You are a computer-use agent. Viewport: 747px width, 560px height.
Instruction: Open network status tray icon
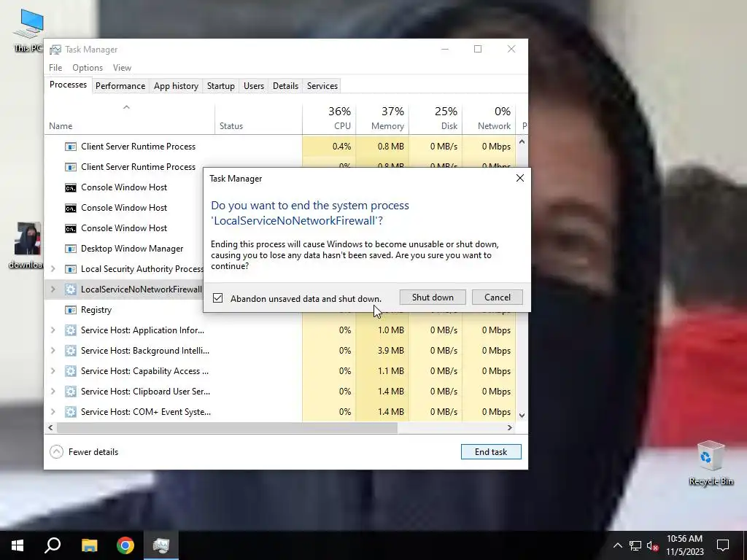[635, 545]
